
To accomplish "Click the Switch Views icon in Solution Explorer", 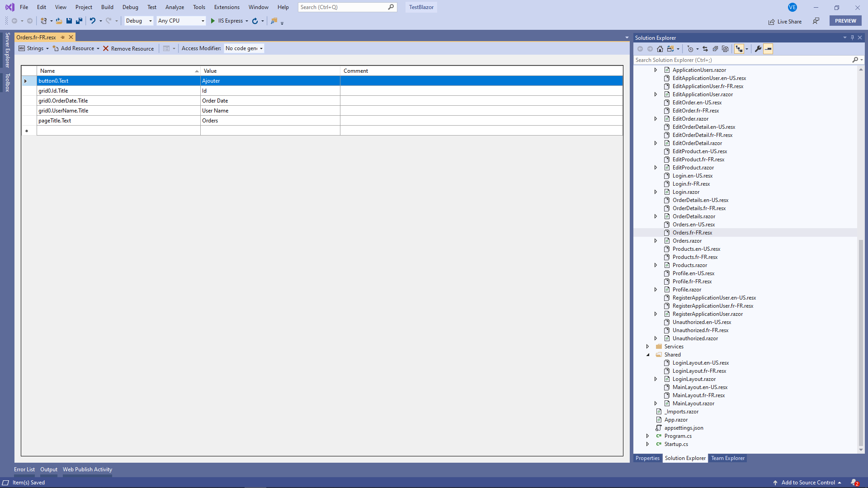I will [670, 49].
